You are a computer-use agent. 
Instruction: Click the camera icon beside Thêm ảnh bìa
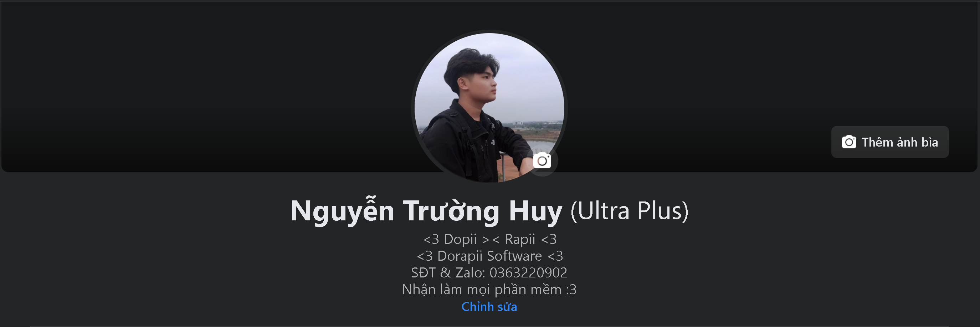click(x=849, y=142)
